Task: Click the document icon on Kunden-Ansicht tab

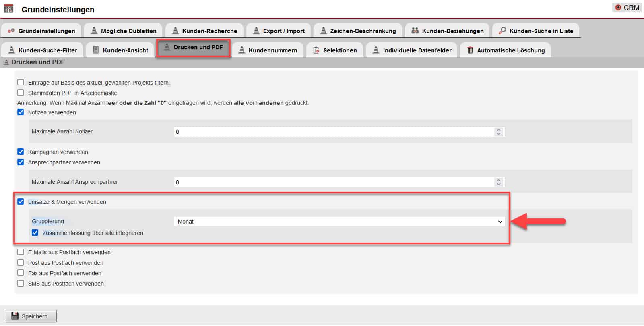Action: 96,50
